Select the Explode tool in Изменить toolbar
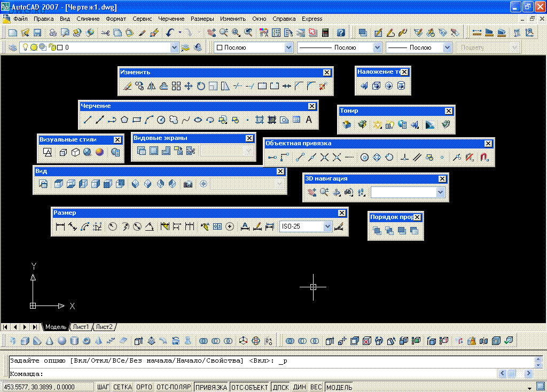This screenshot has height=392, width=547. pos(323,86)
